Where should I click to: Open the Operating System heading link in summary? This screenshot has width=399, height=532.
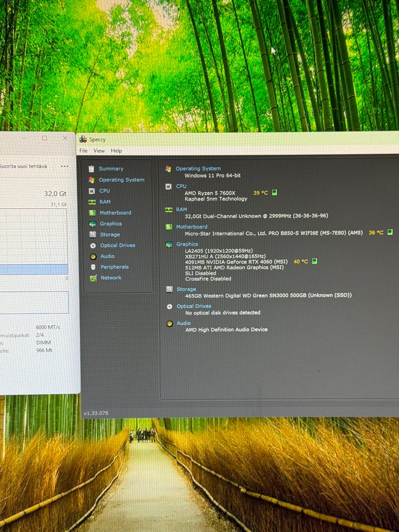(x=198, y=168)
